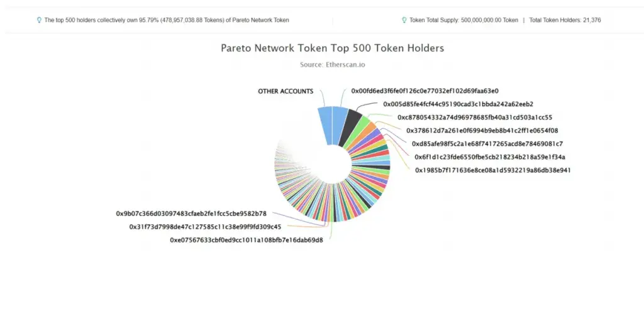This screenshot has width=644, height=311.
Task: Click address label 0xe07567633cbf0ed9cc1011a108bfb7e16dab69d8
Action: 247,240
